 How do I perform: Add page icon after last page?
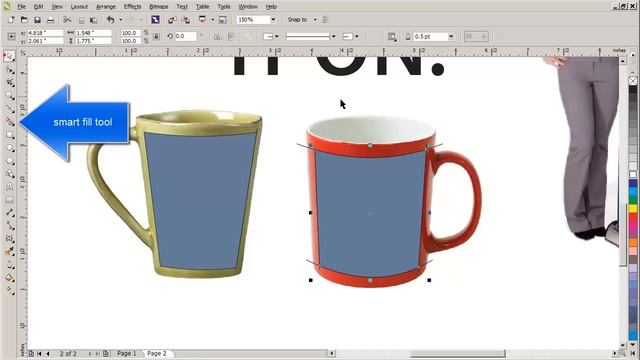pyautogui.click(x=106, y=353)
